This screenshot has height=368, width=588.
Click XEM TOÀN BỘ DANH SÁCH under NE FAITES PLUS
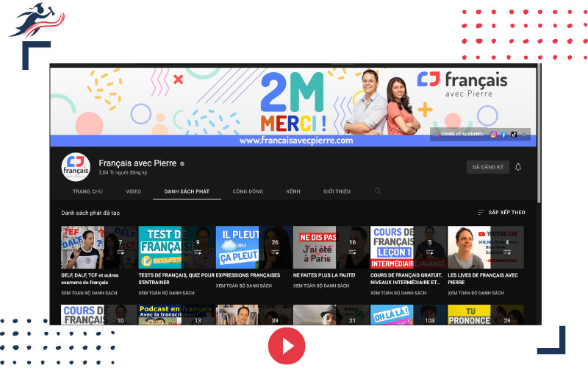click(x=321, y=286)
